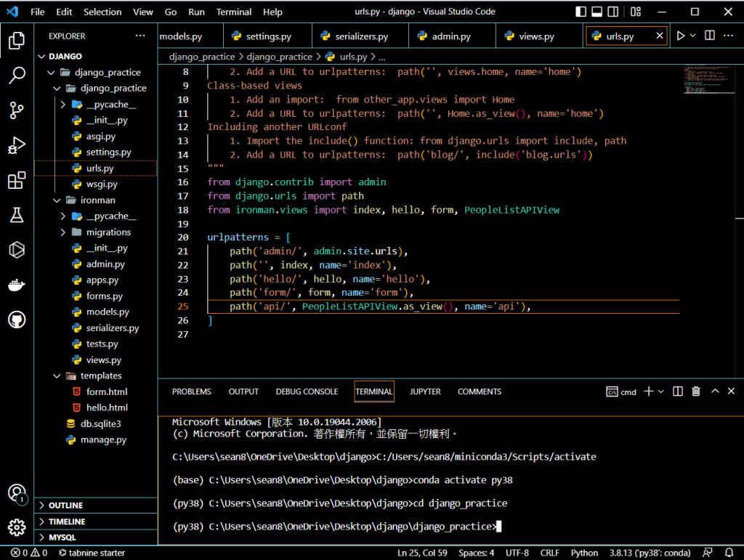Toggle the primary side bar layout button

pos(580,12)
